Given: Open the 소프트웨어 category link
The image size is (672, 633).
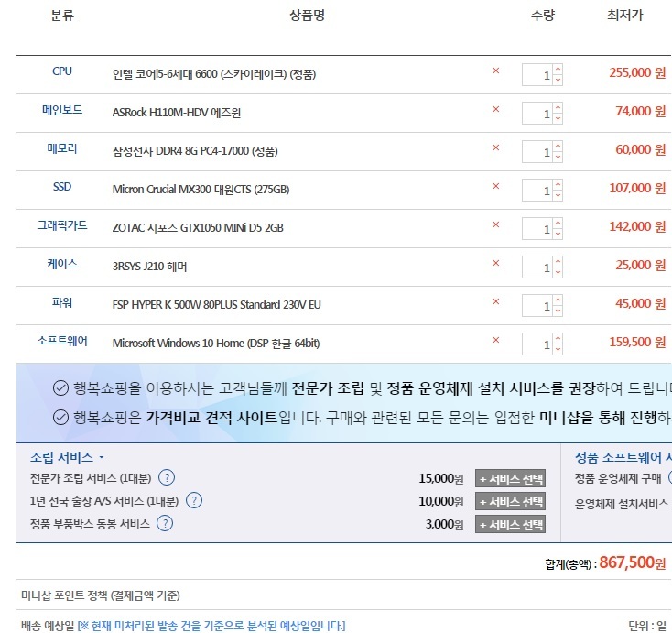Looking at the screenshot, I should pyautogui.click(x=62, y=341).
